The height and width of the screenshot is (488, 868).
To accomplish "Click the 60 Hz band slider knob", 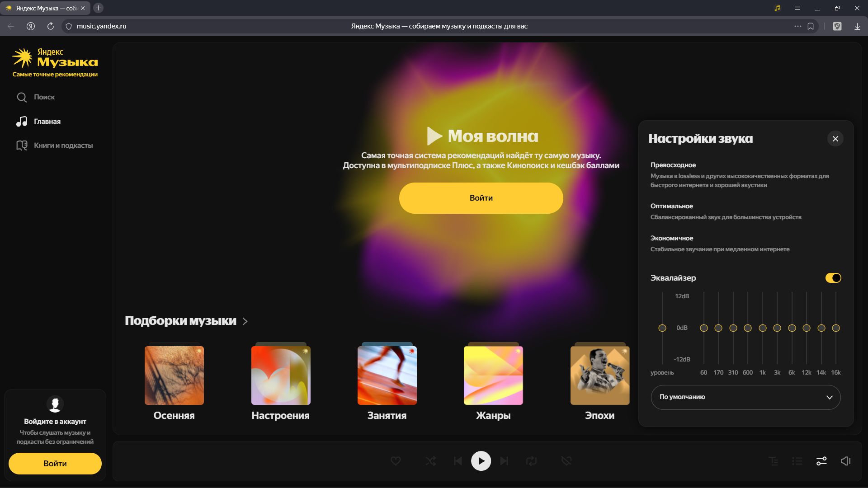I will click(704, 328).
